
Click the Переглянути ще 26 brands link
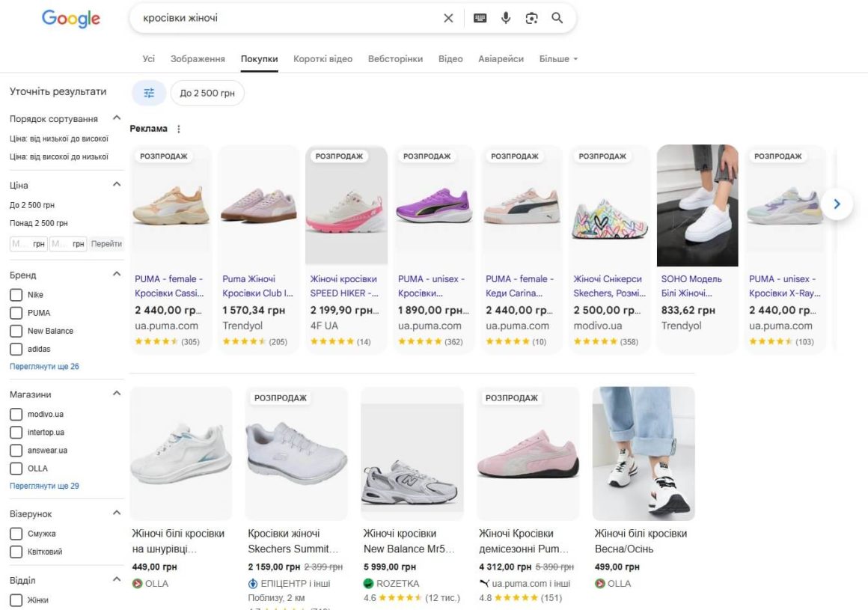pos(44,367)
